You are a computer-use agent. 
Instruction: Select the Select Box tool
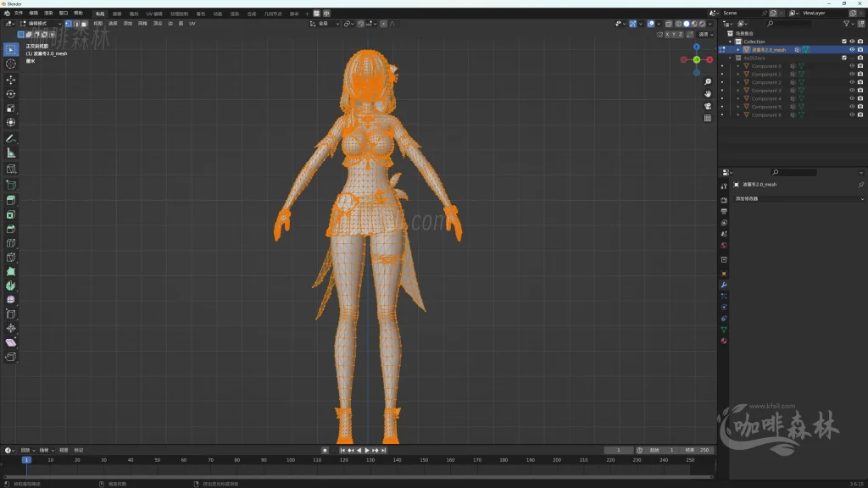[x=10, y=50]
